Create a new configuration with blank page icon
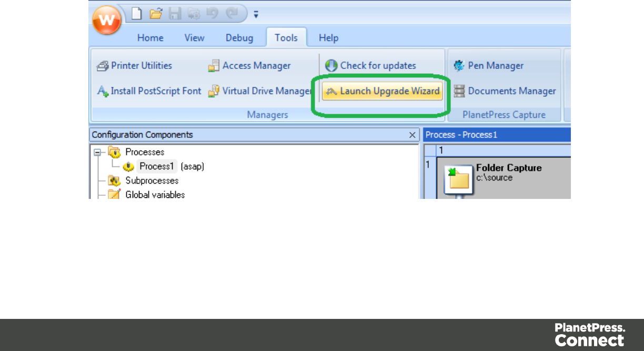The width and height of the screenshot is (644, 351). (x=137, y=14)
